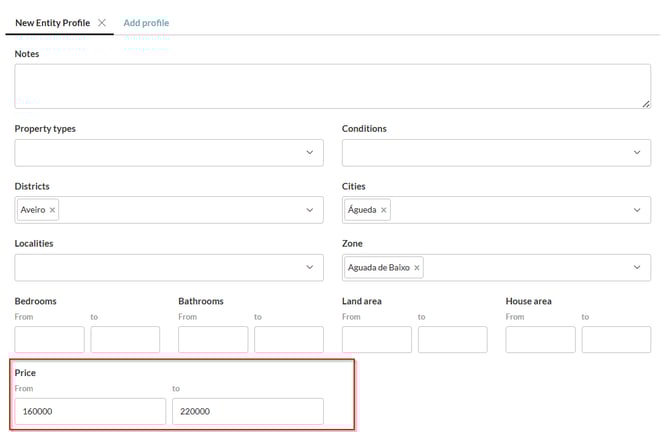Select the New Entity Profile tab

pos(53,22)
